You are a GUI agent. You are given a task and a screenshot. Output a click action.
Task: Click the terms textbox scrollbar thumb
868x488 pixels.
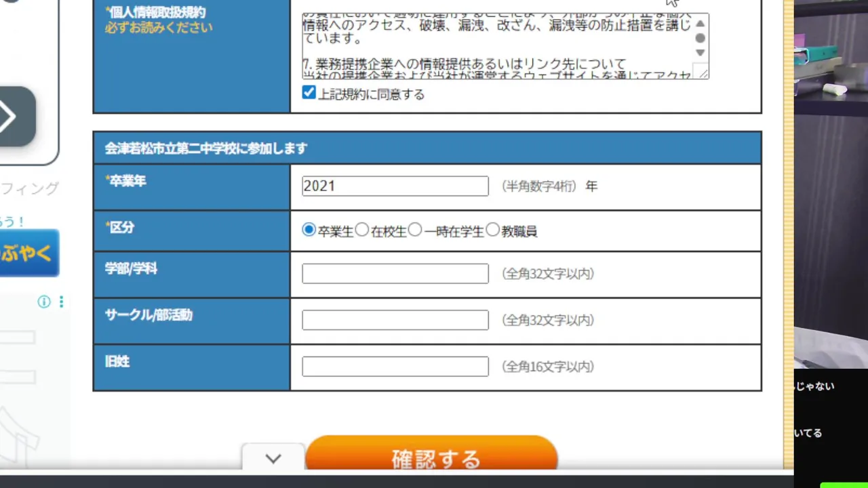(x=701, y=38)
